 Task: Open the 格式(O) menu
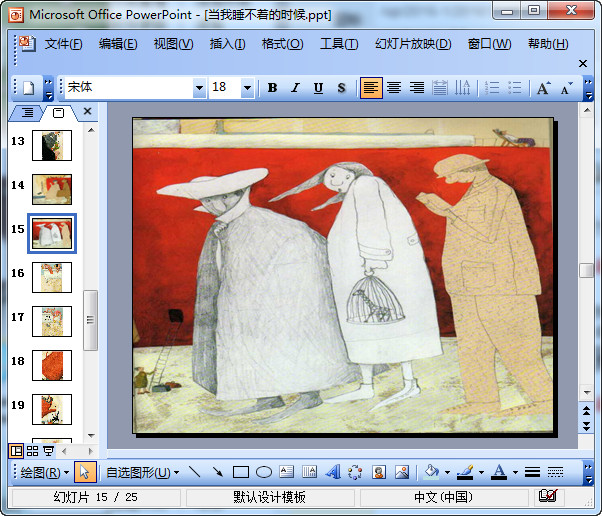[x=282, y=44]
